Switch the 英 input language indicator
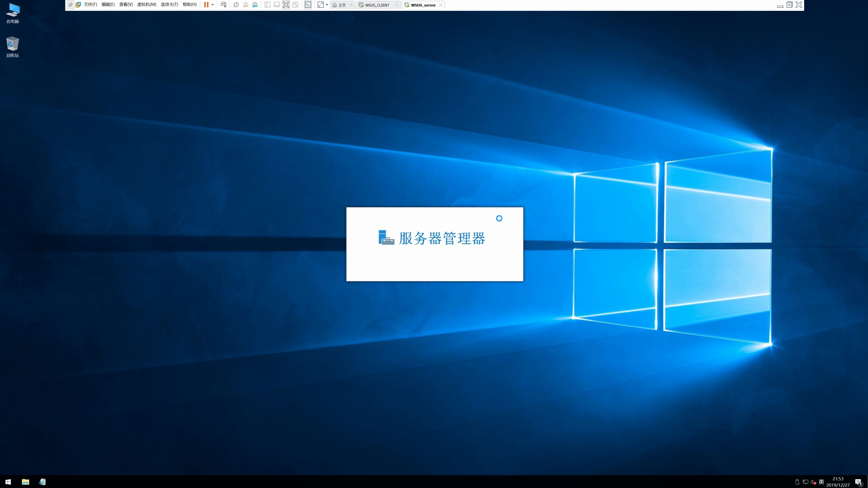 [x=821, y=482]
